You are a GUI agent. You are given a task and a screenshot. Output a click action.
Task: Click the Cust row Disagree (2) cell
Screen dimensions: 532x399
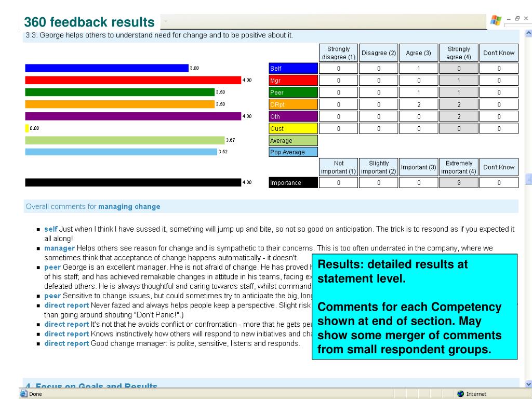coord(379,129)
